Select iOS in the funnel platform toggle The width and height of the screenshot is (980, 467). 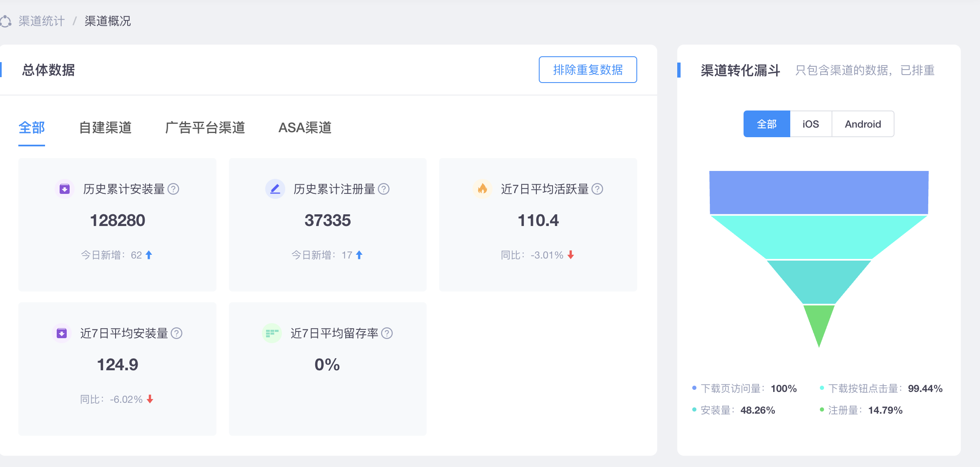[x=811, y=124]
